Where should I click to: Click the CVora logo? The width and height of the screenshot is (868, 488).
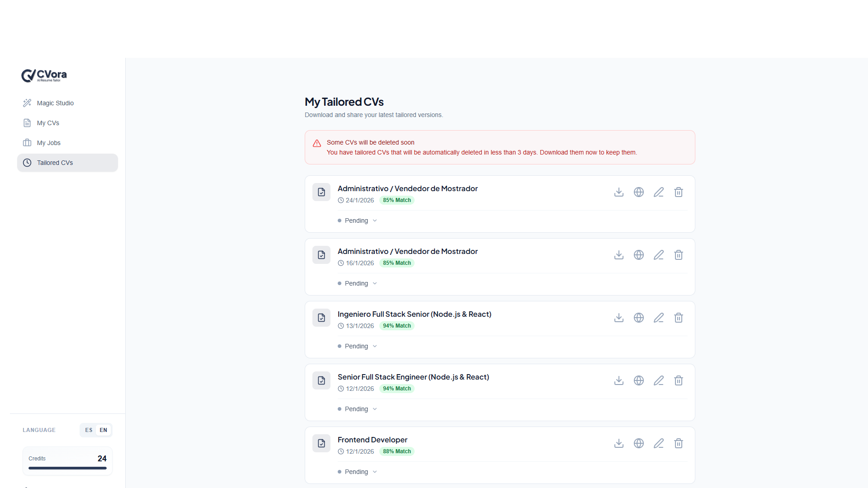point(43,75)
